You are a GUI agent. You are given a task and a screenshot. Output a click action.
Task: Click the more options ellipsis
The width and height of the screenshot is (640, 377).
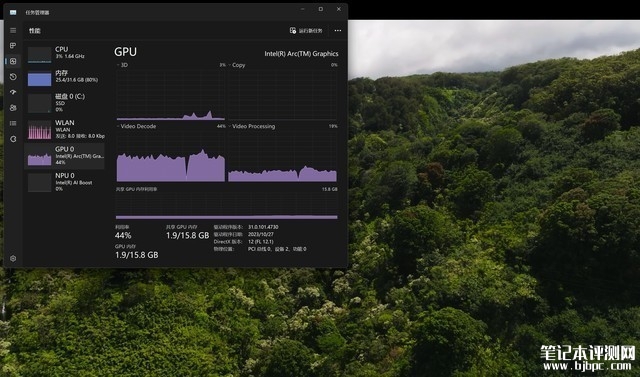(338, 31)
